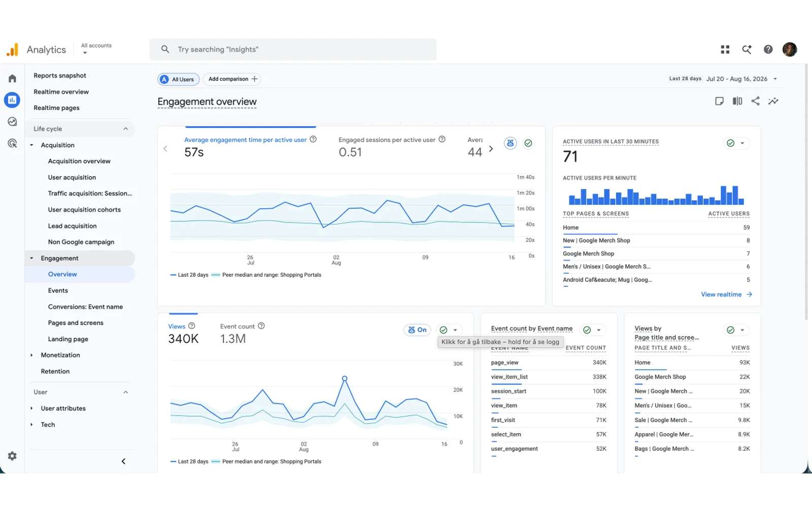Click the customize report icon

719,101
